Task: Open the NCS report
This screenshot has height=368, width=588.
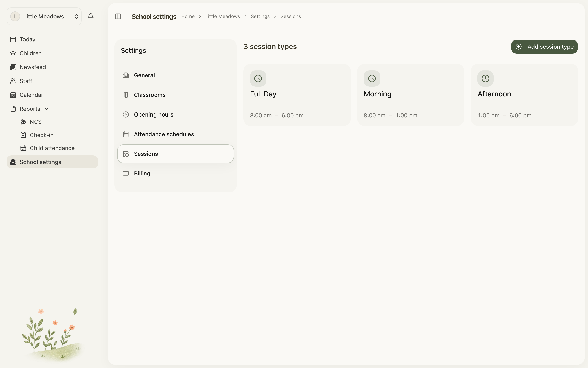Action: 57,122
